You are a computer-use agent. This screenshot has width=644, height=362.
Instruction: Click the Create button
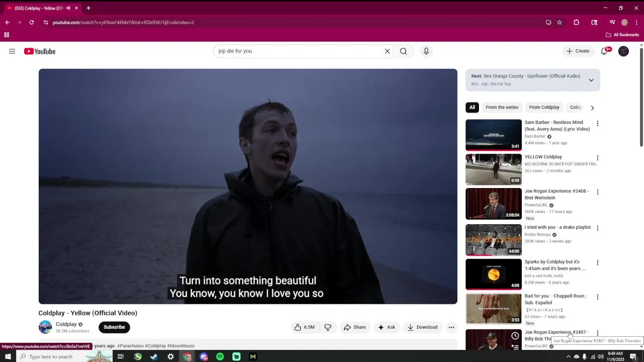[x=578, y=51]
